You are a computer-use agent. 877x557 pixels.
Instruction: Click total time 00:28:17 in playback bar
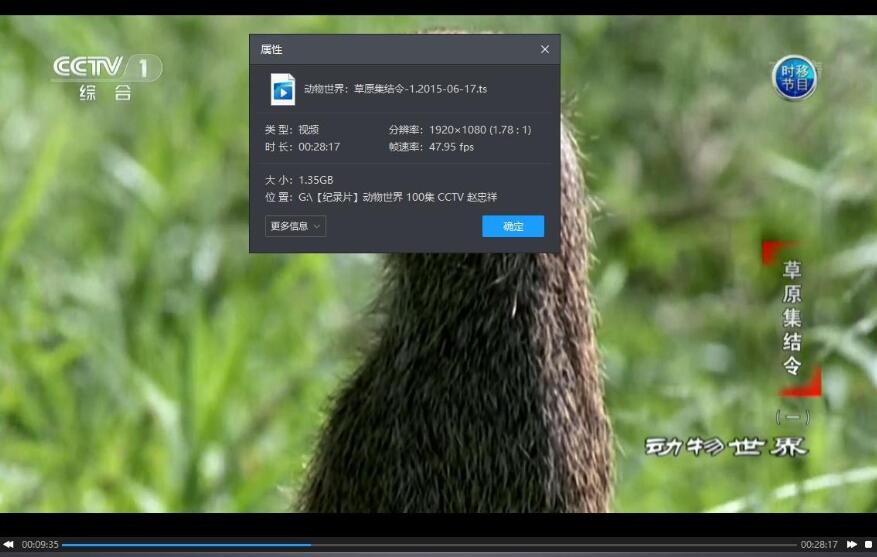pyautogui.click(x=819, y=544)
